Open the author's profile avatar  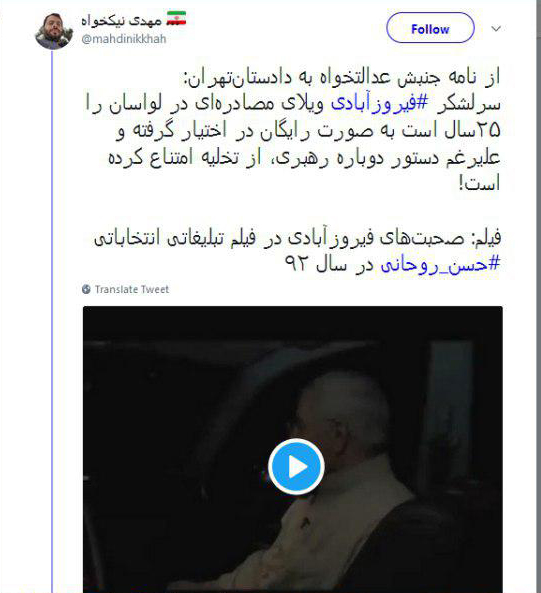click(x=53, y=31)
